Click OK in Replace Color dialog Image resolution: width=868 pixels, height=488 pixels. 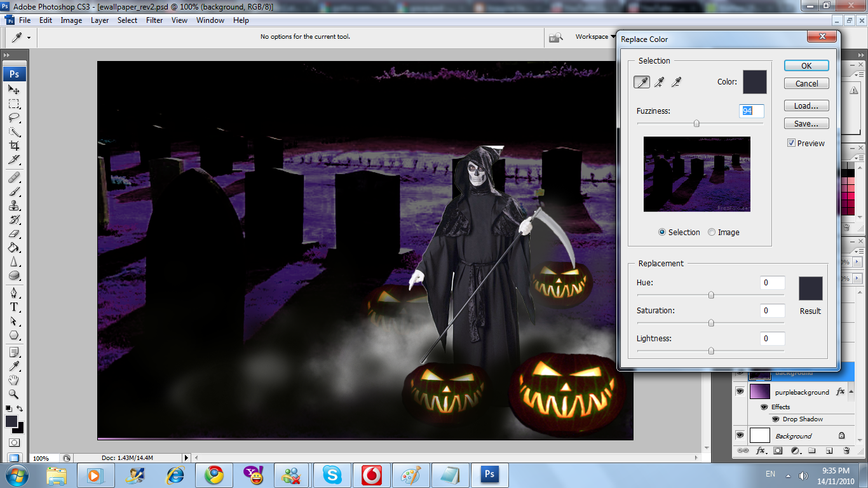click(x=806, y=65)
